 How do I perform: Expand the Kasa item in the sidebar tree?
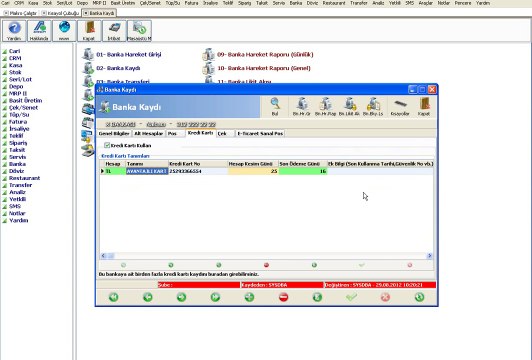[x=16, y=65]
